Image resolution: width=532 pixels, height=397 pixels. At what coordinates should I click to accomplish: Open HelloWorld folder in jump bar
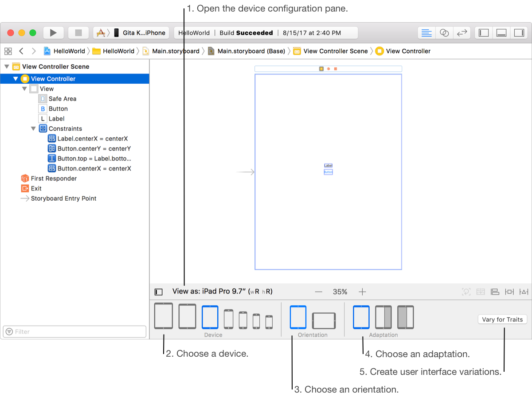pos(113,51)
